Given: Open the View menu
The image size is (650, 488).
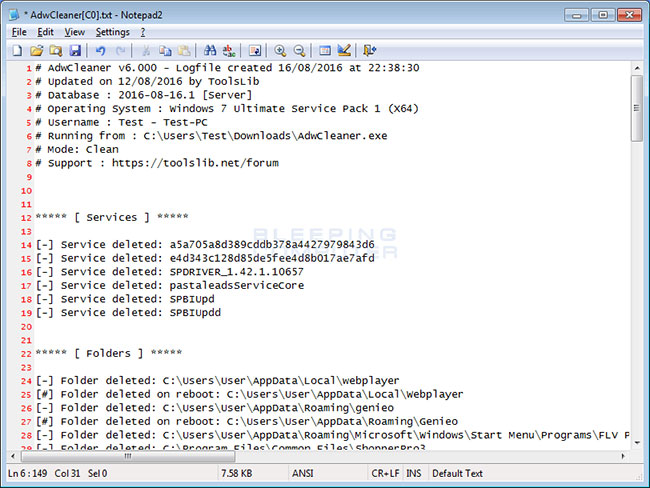Looking at the screenshot, I should 75,32.
